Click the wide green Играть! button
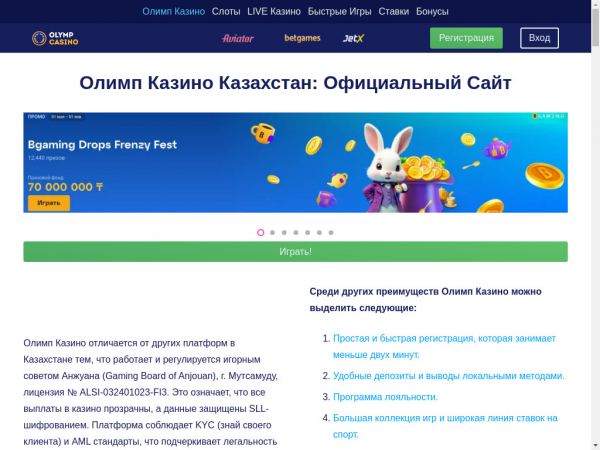 point(295,251)
